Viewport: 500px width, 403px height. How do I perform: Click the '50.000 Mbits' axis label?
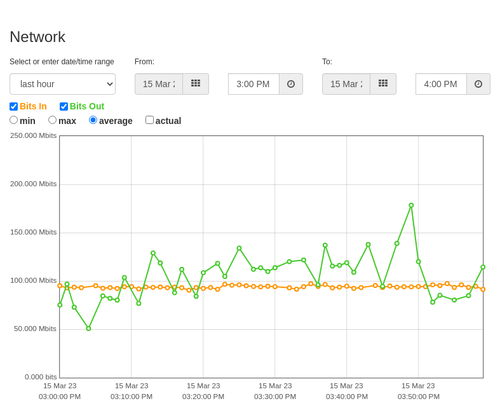pyautogui.click(x=35, y=329)
